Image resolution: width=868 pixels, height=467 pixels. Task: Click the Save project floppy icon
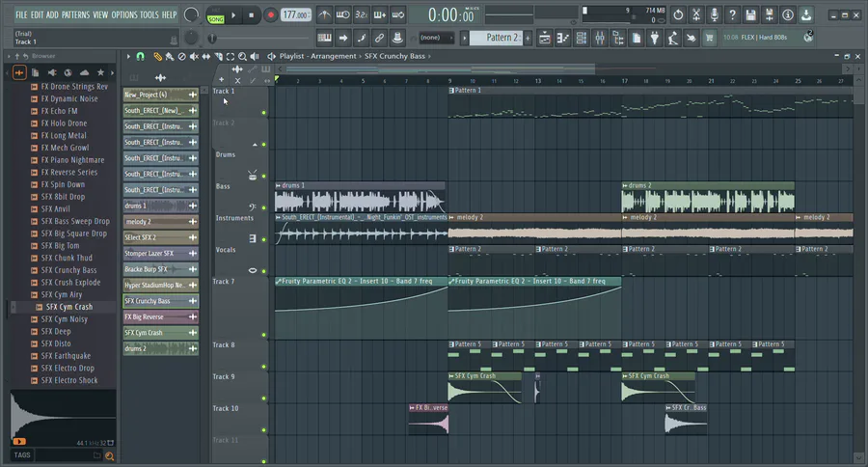(750, 15)
